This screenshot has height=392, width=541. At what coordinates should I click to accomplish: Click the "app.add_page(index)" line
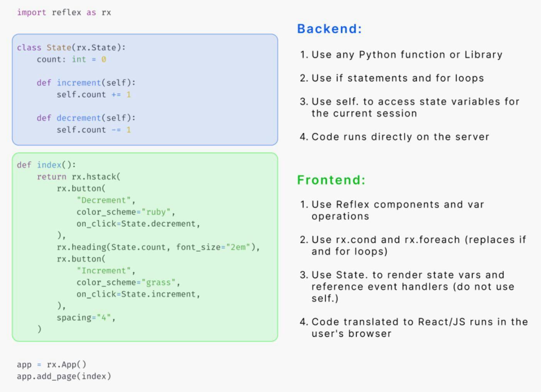(x=64, y=376)
